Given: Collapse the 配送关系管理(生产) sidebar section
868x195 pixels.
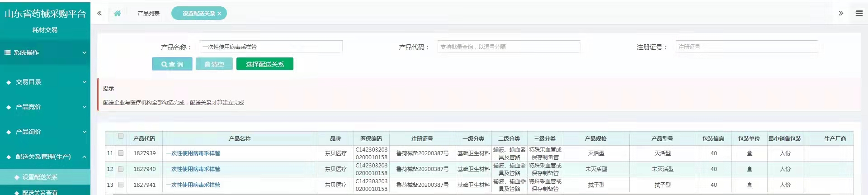Looking at the screenshot, I should pyautogui.click(x=45, y=157).
